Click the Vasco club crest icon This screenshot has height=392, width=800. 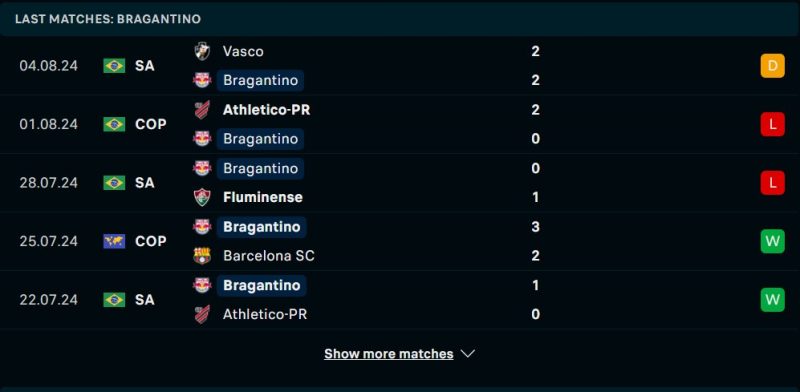click(x=202, y=51)
